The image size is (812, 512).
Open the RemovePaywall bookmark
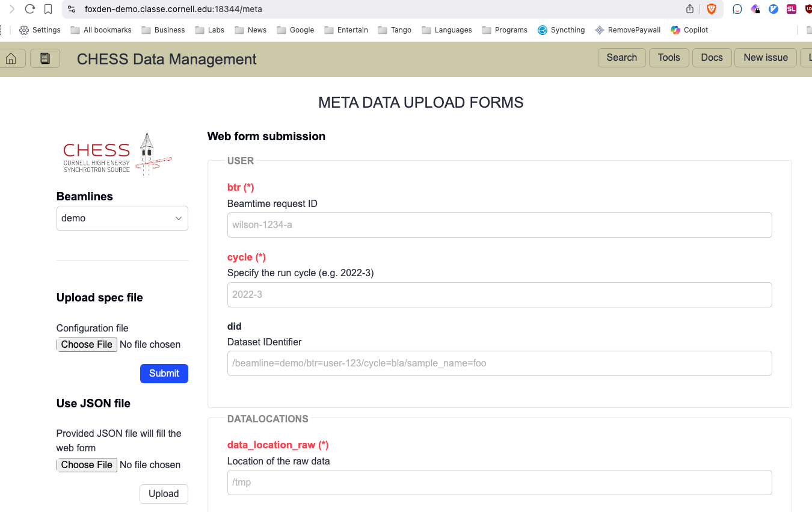627,30
